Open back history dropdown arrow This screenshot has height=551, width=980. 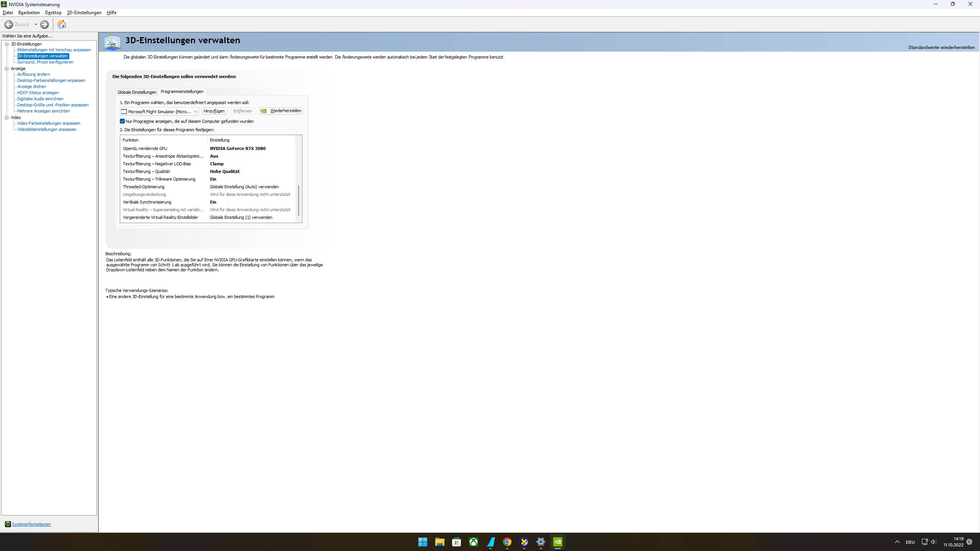click(36, 24)
